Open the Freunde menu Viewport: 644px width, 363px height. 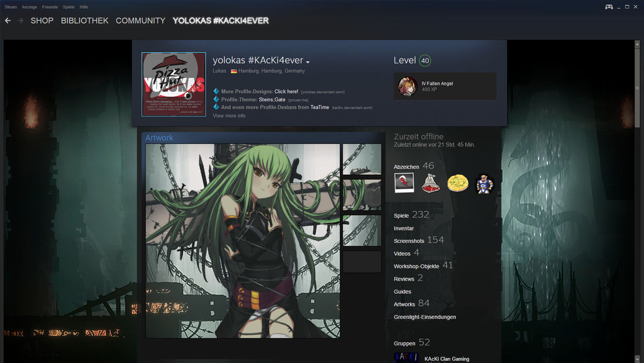click(50, 7)
